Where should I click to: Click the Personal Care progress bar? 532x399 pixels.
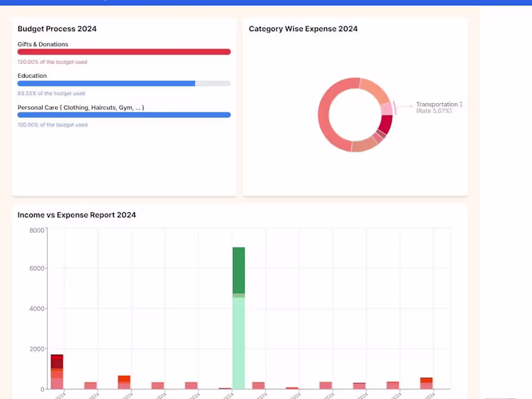pos(124,114)
